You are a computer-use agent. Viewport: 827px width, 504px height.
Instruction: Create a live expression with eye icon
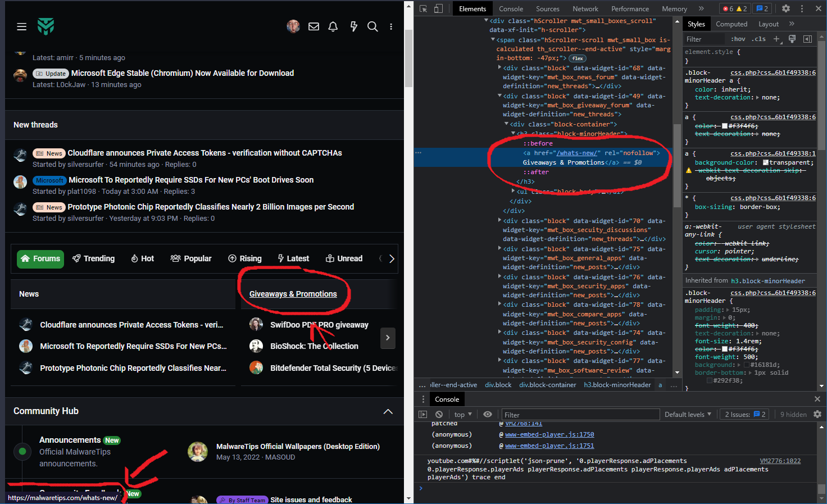(x=488, y=414)
